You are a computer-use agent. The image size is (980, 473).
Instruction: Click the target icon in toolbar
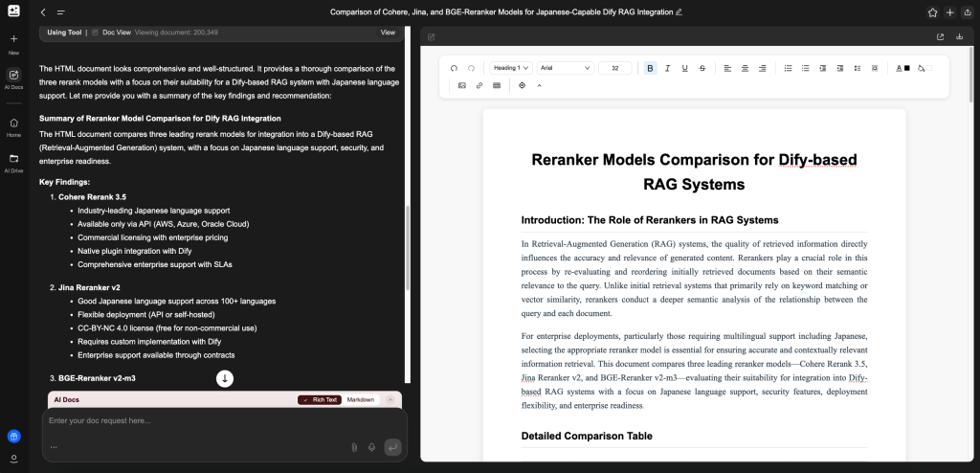[523, 86]
